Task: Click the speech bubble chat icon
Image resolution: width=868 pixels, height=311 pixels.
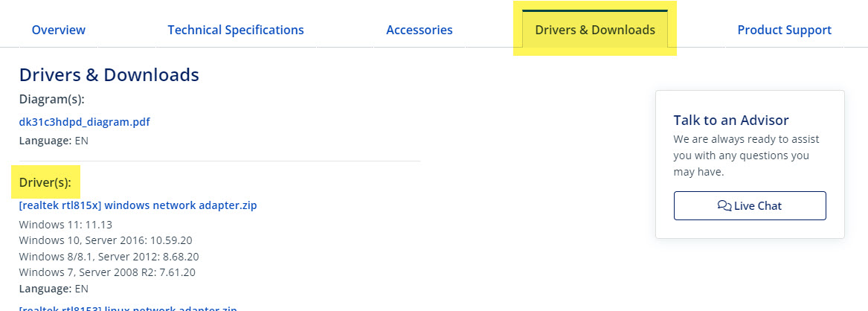Action: point(724,206)
